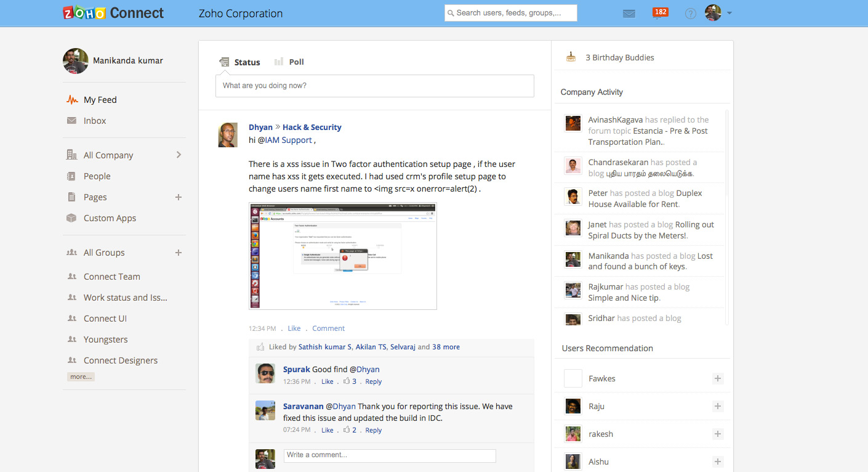This screenshot has width=868, height=472.
Task: Open Rolling out Spiral Ducts blog by Janet
Action: pyautogui.click(x=651, y=230)
